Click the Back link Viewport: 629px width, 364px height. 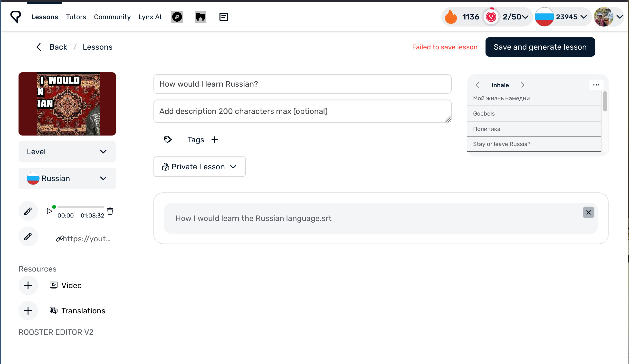(58, 47)
